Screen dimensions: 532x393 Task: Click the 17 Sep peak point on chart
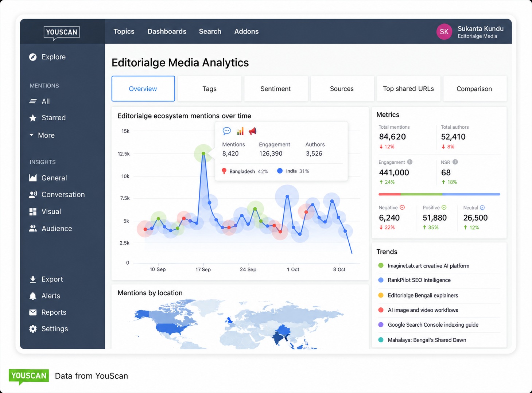point(203,153)
